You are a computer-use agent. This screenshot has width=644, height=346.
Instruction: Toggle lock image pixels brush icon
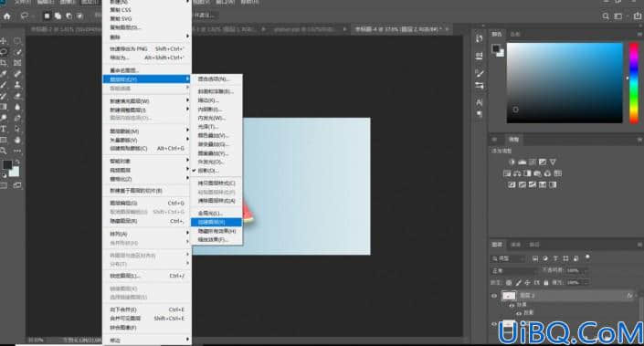point(518,283)
